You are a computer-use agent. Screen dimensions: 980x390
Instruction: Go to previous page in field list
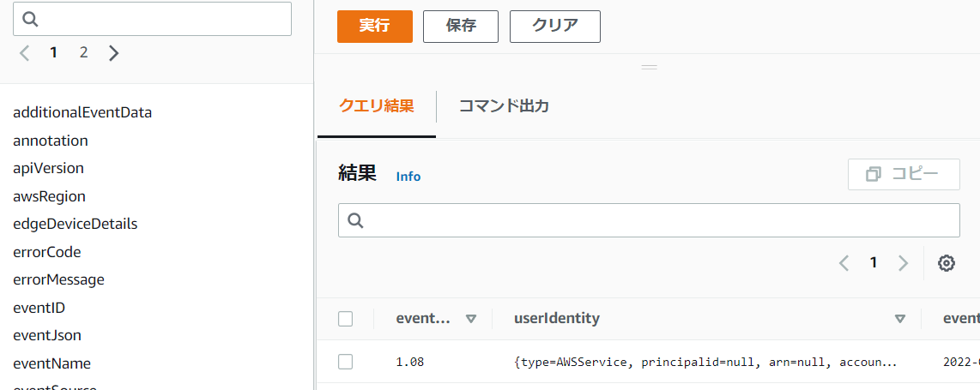24,53
